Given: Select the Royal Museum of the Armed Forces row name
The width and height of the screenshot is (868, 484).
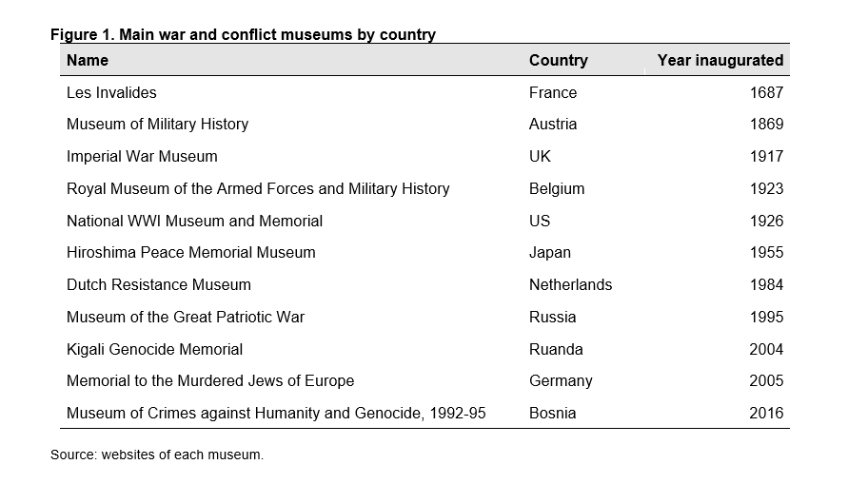Looking at the screenshot, I should click(x=258, y=188).
